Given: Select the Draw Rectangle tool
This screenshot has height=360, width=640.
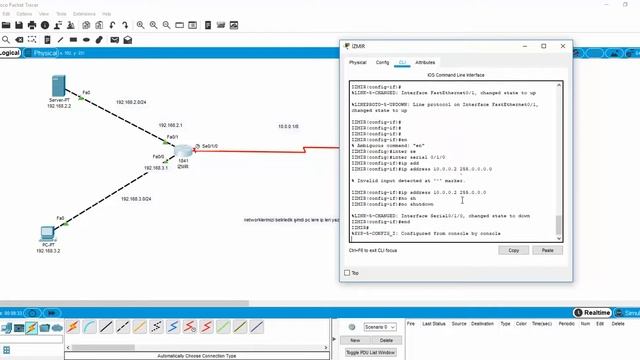Looking at the screenshot, I should click(x=73, y=40).
